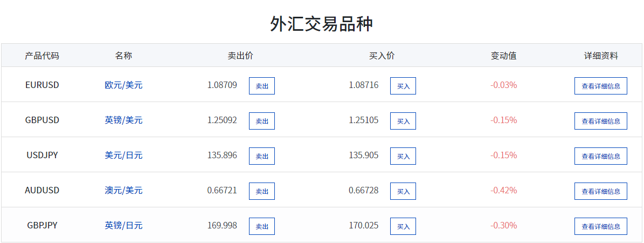Click the 买入 button for EURUSD
The width and height of the screenshot is (644, 243).
pos(403,86)
